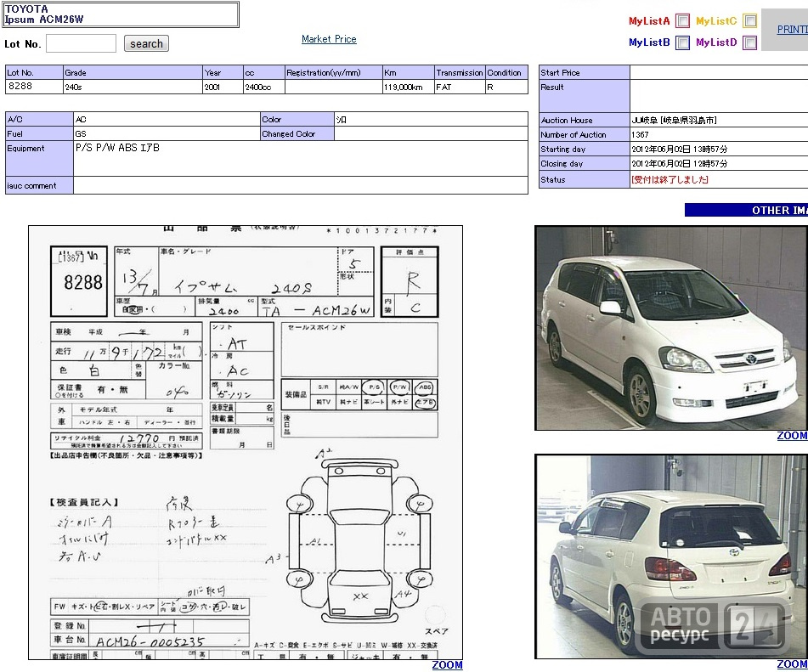This screenshot has width=808, height=672.
Task: Click the Auction House value text
Action: coord(674,120)
